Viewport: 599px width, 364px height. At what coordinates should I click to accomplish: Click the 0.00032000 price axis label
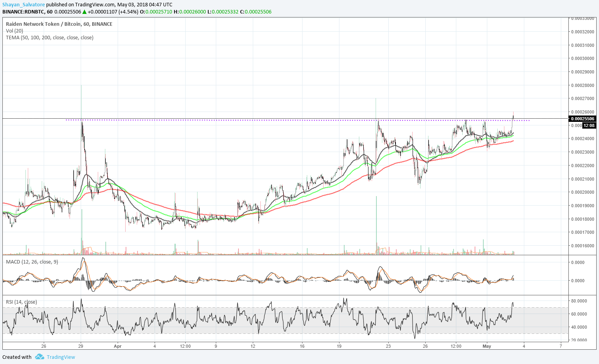[583, 32]
